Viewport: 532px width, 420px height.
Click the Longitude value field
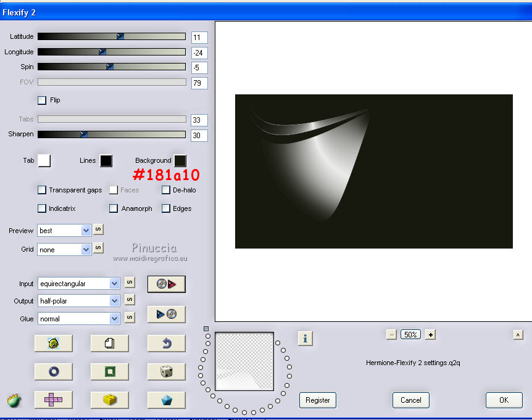(199, 52)
